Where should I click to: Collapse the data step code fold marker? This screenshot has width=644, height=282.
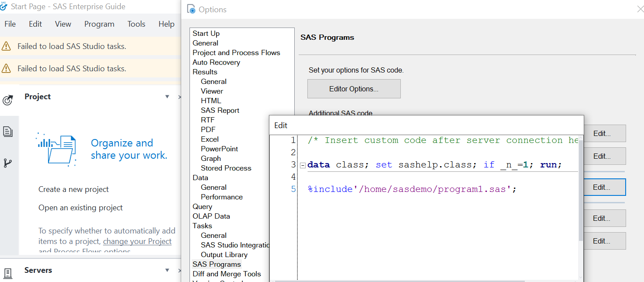pos(303,165)
